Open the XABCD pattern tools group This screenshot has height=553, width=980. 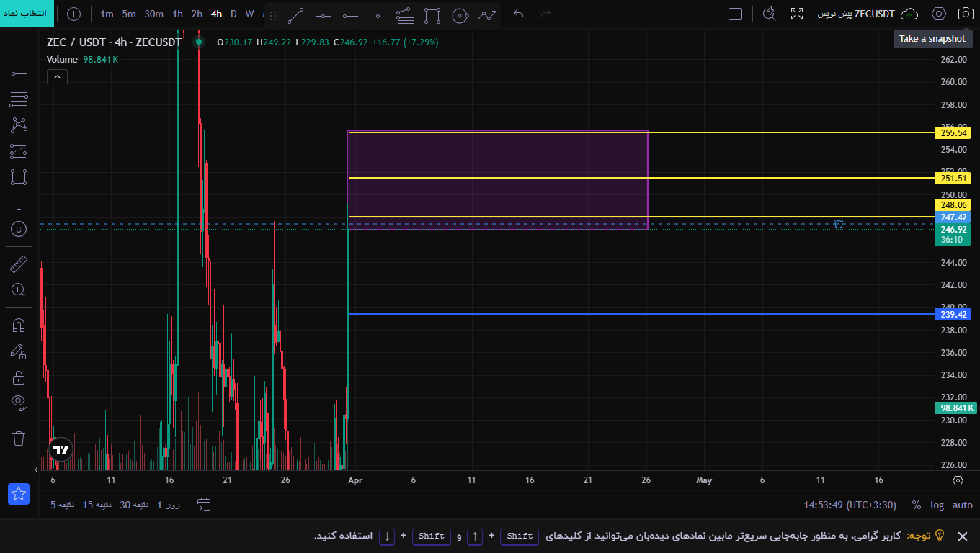(19, 125)
